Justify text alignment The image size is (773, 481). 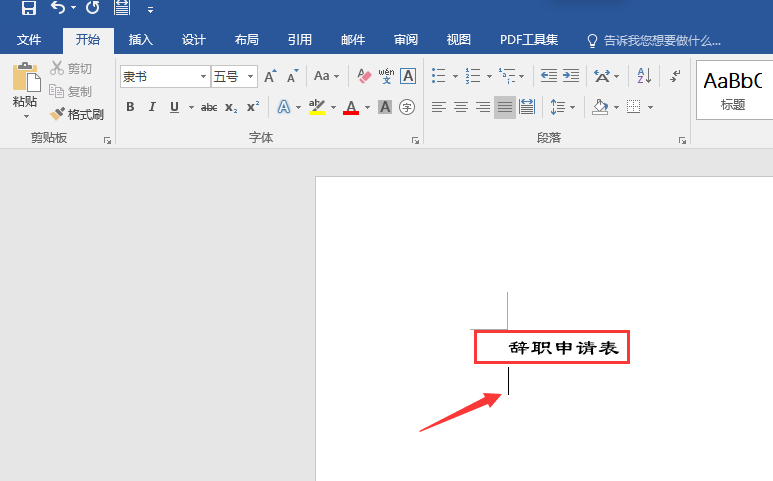tap(505, 107)
